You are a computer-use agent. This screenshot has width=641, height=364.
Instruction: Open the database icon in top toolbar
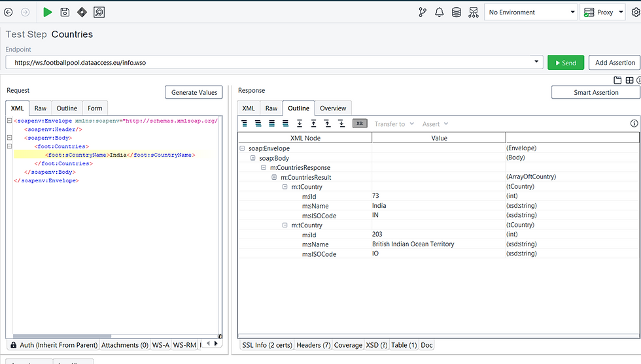(x=456, y=12)
